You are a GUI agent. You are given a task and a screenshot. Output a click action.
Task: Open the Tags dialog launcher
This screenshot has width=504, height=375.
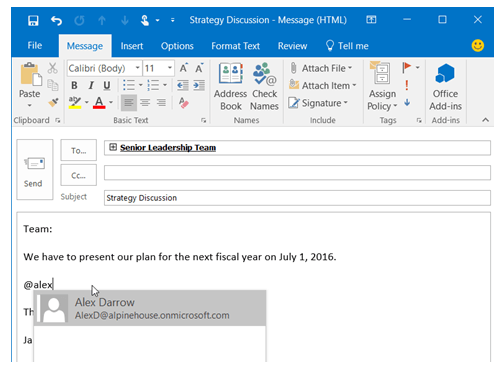point(419,120)
